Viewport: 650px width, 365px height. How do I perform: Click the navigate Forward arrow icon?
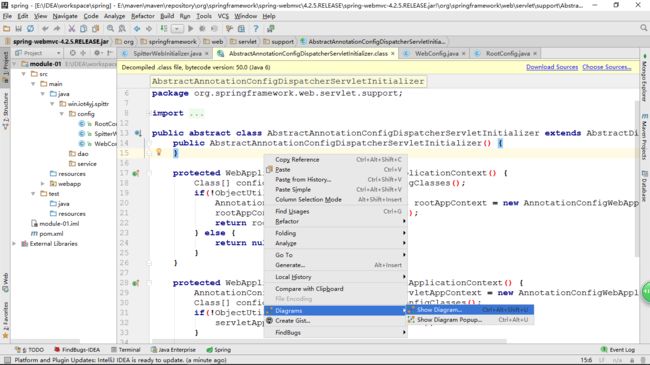click(x=149, y=29)
